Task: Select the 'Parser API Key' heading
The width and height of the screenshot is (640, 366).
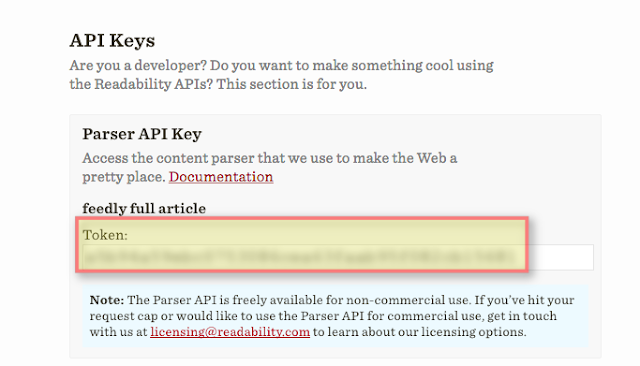Action: coord(142,134)
